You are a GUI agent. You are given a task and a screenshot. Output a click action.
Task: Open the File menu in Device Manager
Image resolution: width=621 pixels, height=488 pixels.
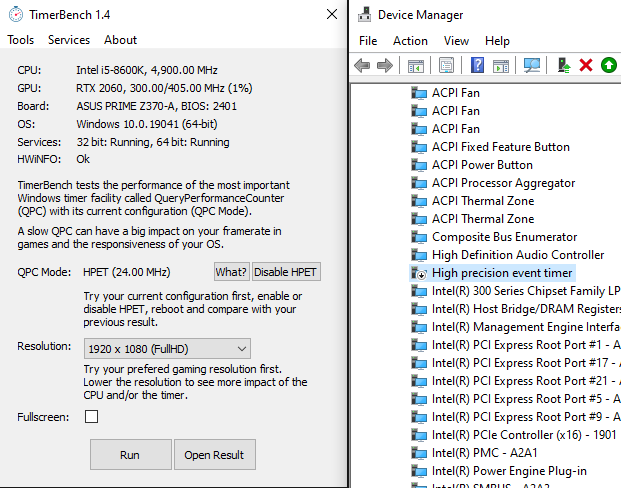coord(368,41)
